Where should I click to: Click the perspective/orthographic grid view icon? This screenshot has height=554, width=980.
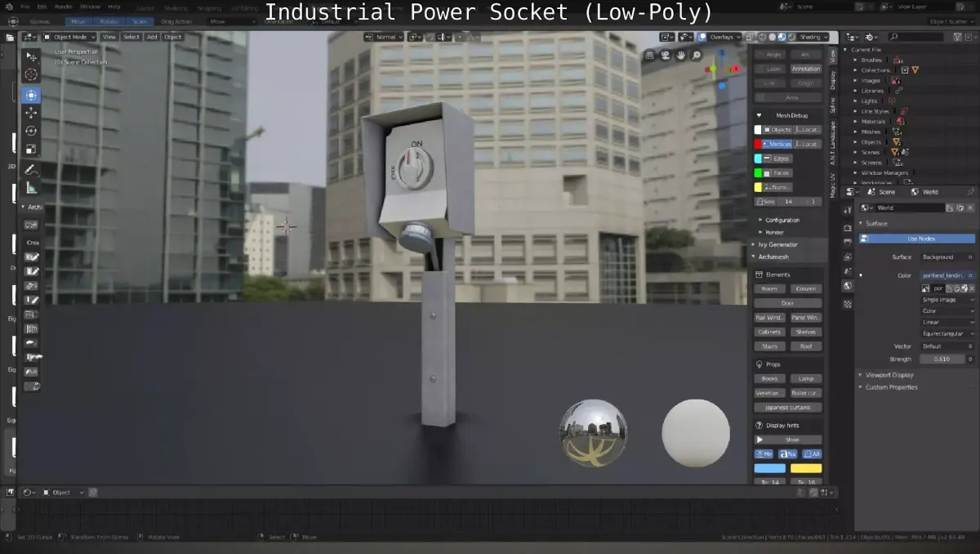click(649, 56)
